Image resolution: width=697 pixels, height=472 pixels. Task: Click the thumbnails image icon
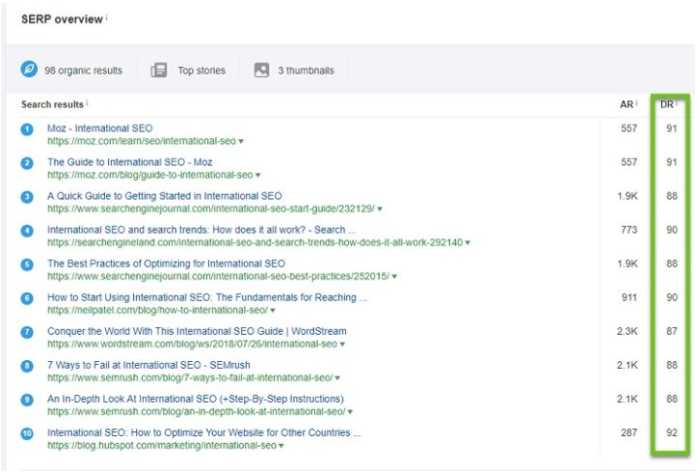tap(261, 70)
